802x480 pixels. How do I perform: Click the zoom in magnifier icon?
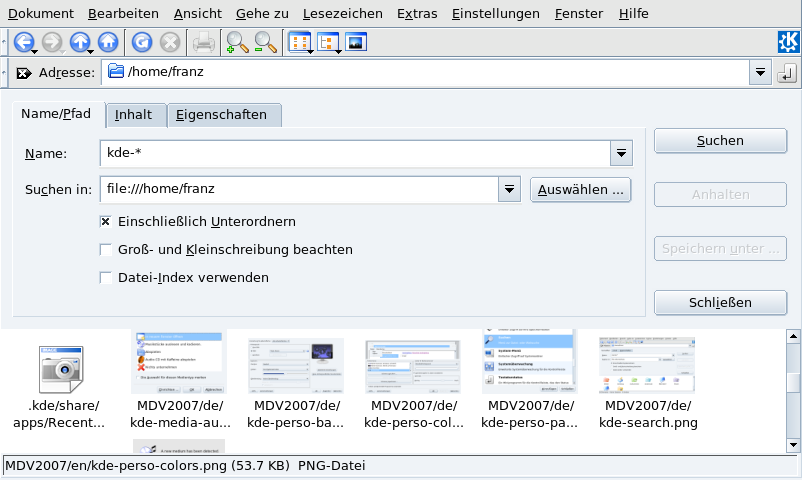point(236,42)
